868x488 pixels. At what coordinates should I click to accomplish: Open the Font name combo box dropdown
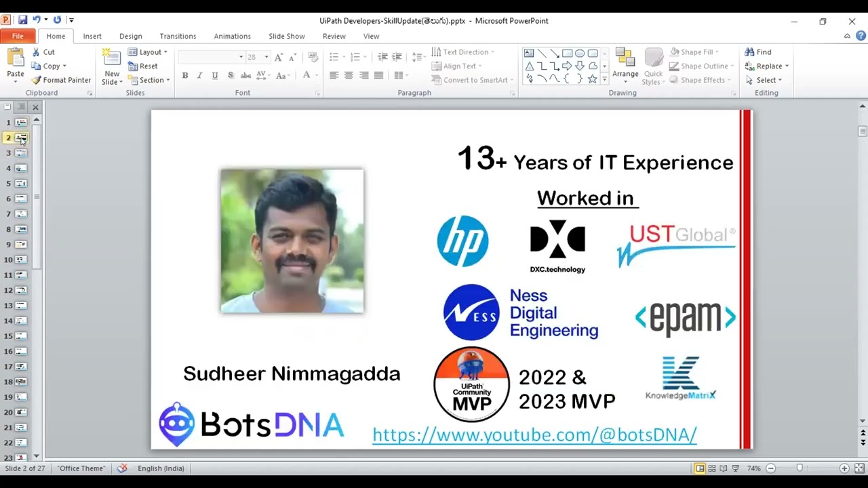click(x=241, y=58)
